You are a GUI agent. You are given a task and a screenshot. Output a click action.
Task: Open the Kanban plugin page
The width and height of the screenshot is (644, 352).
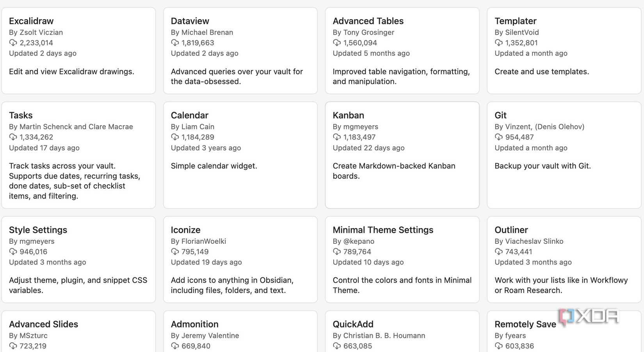(x=348, y=115)
